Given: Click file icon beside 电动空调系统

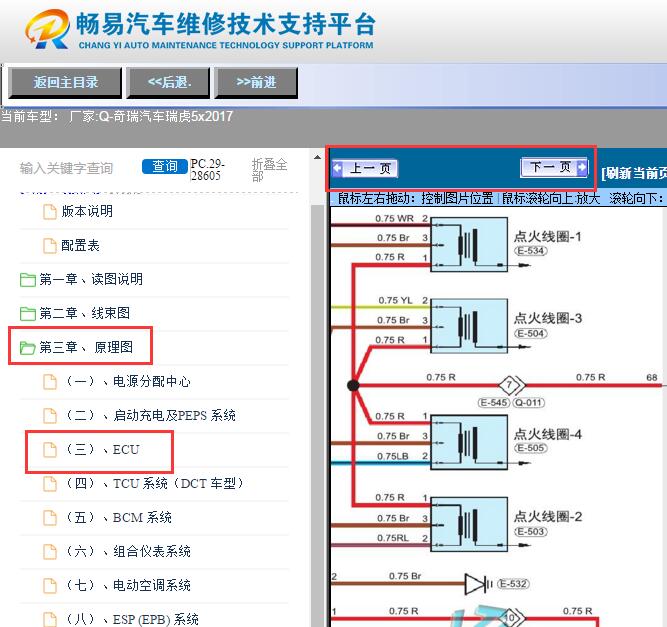Looking at the screenshot, I should point(50,586).
